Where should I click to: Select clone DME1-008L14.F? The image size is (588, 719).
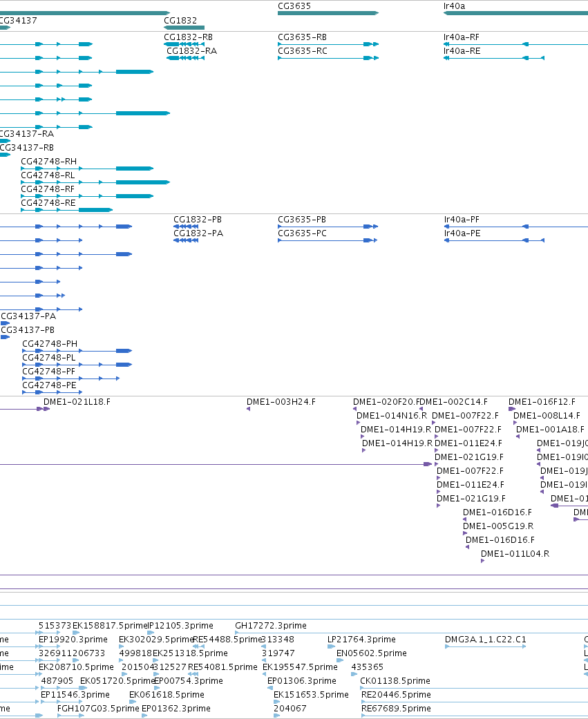pos(547,415)
